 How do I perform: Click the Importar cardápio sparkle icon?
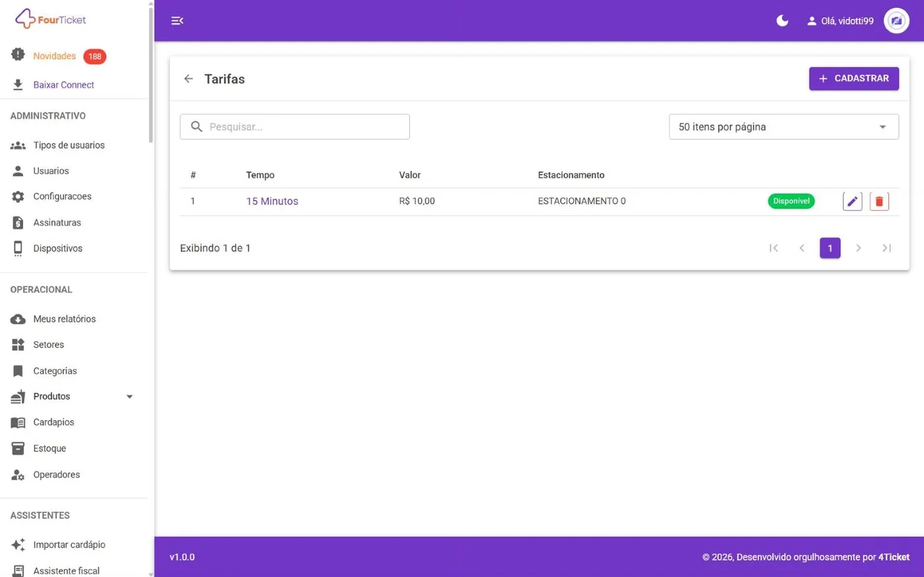[18, 545]
